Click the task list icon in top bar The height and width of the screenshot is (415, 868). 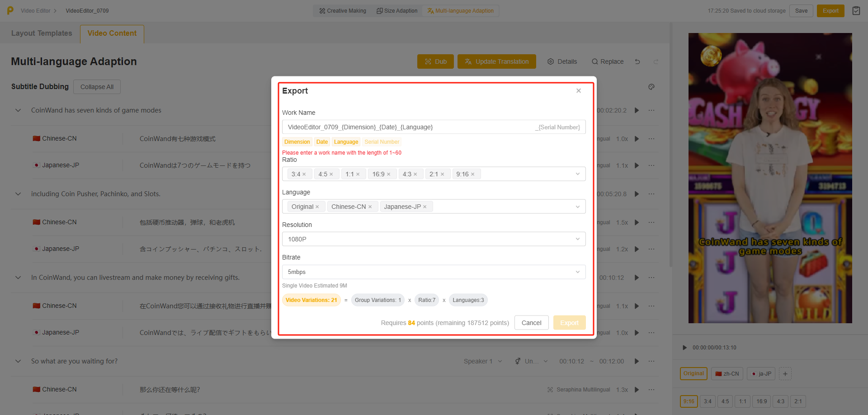pos(856,11)
